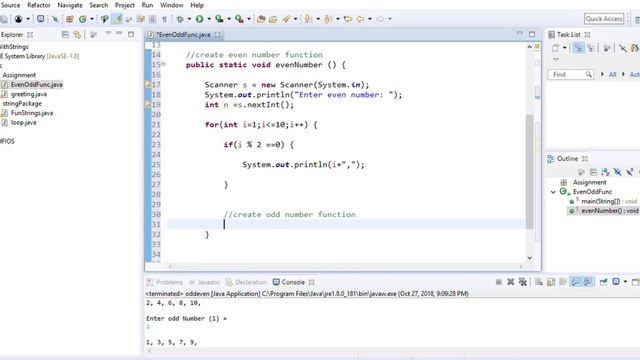Click the New Task icon in Task List

(x=556, y=48)
